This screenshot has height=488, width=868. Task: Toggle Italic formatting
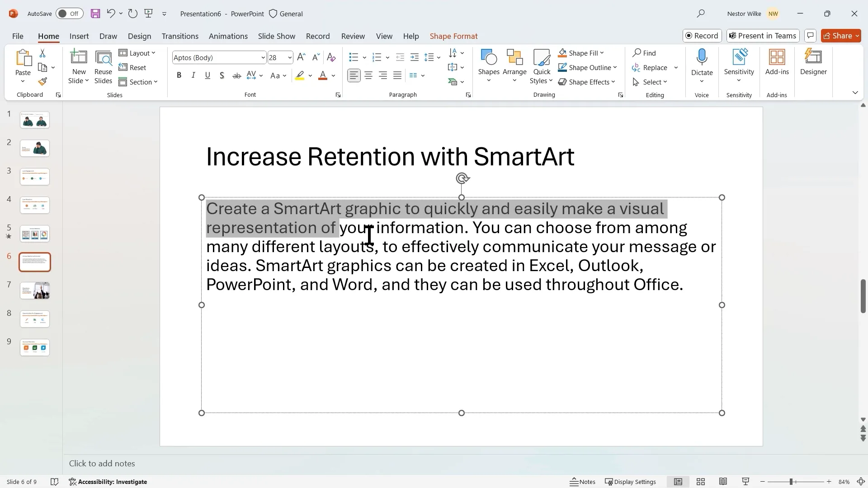[x=193, y=75]
